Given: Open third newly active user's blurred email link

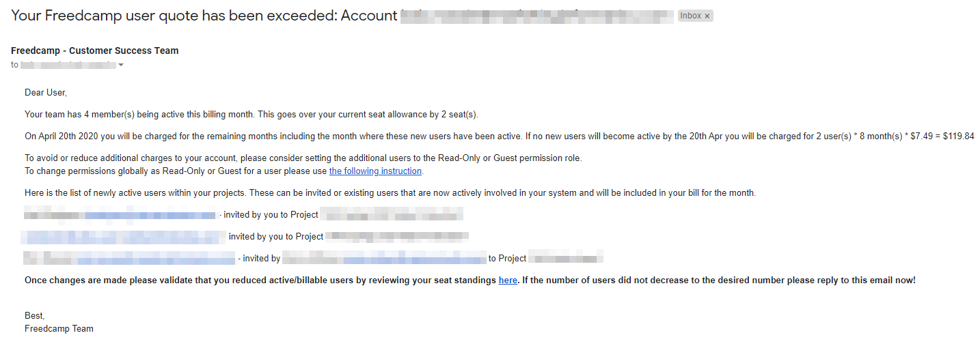Looking at the screenshot, I should click(x=156, y=259).
